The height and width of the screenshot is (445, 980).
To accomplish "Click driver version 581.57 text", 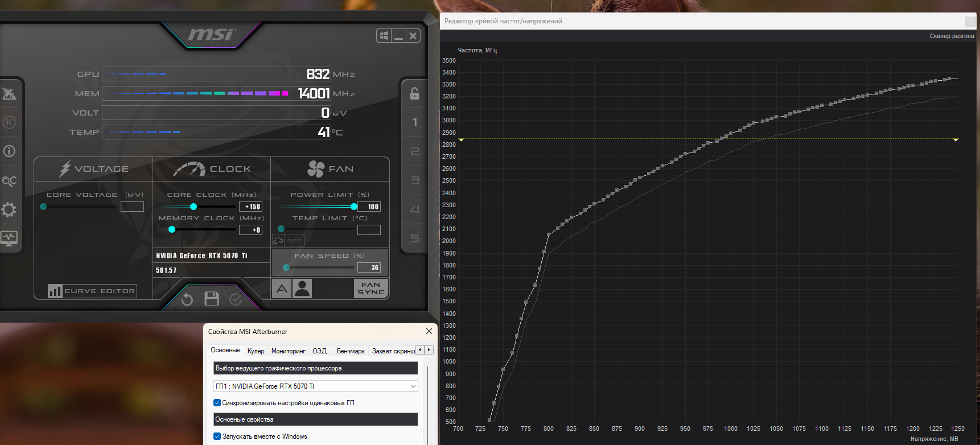I will (166, 271).
